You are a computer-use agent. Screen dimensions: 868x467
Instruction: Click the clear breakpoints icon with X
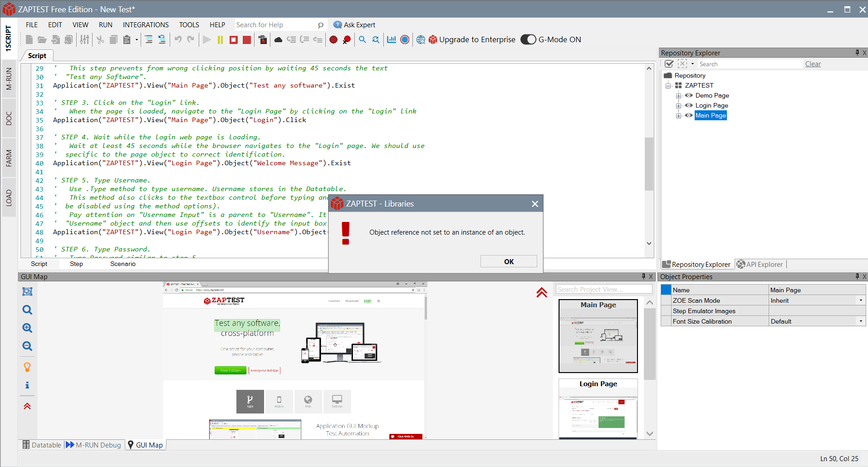tap(347, 40)
